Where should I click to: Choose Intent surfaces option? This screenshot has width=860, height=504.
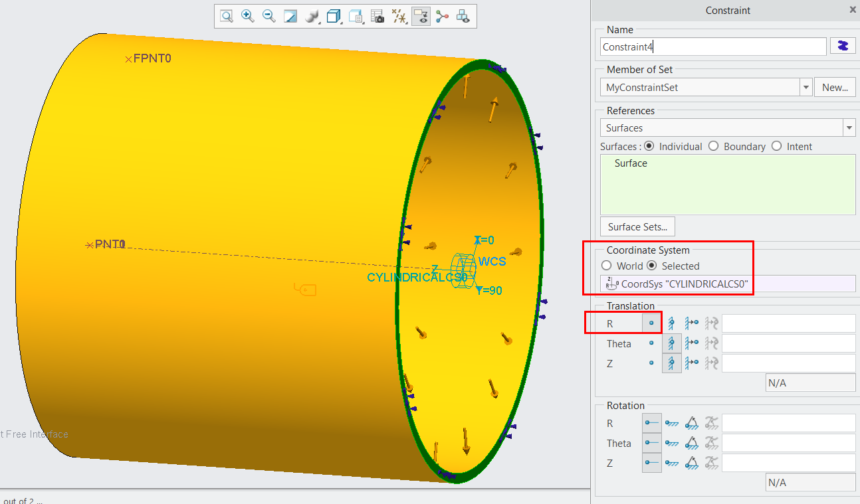click(777, 146)
